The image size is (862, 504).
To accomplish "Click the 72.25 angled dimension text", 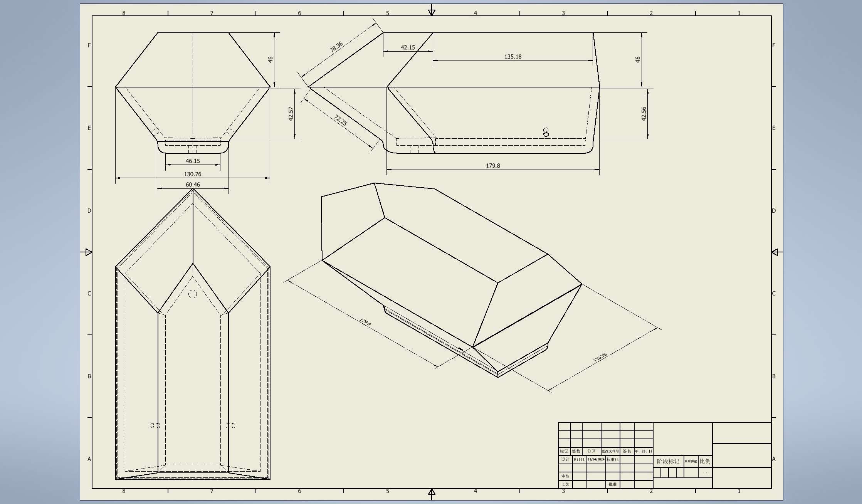I will tap(341, 120).
